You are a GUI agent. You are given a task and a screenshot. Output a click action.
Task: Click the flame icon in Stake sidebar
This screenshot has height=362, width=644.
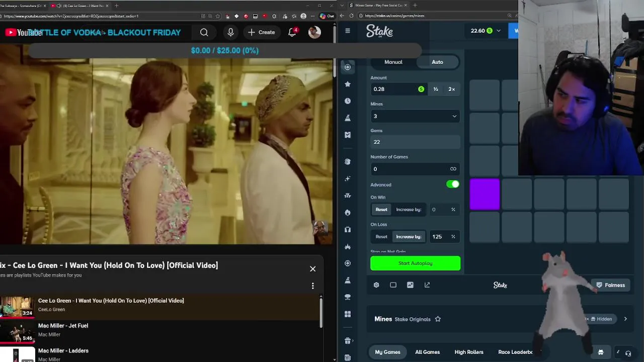click(x=347, y=213)
